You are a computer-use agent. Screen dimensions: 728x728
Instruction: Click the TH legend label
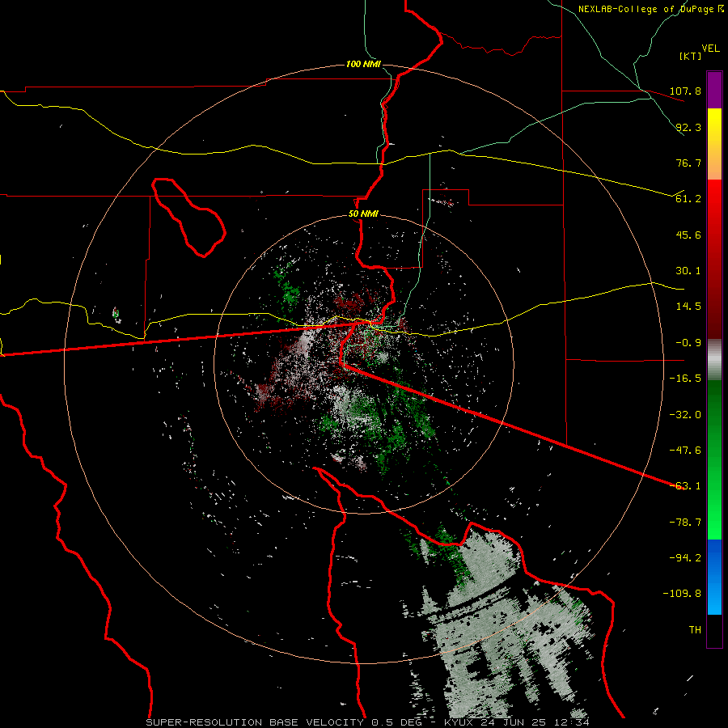point(695,630)
